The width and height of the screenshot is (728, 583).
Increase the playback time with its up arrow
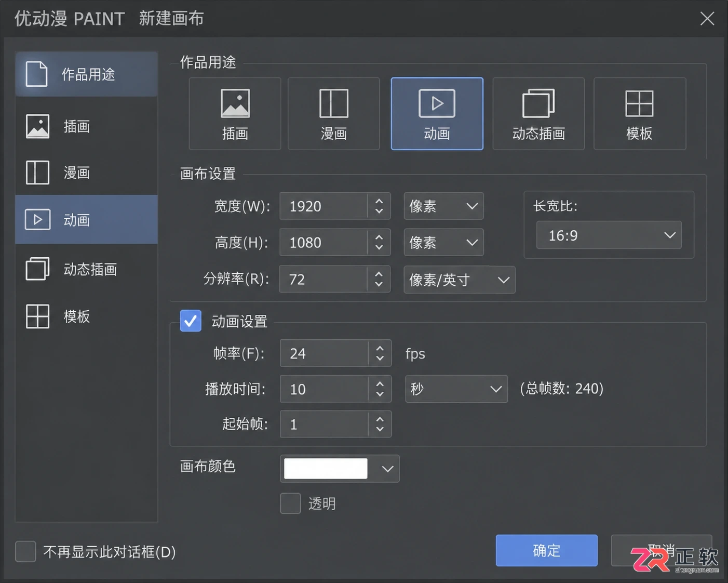click(x=380, y=383)
